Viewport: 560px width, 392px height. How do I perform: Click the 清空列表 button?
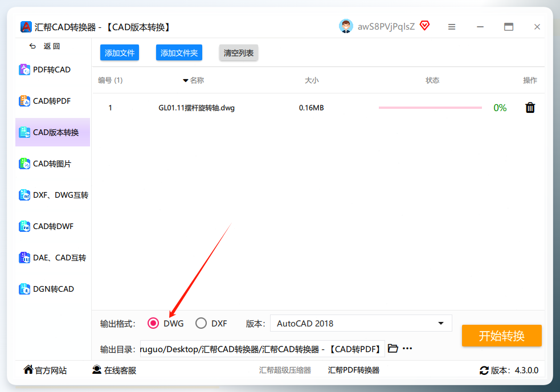[x=239, y=53]
